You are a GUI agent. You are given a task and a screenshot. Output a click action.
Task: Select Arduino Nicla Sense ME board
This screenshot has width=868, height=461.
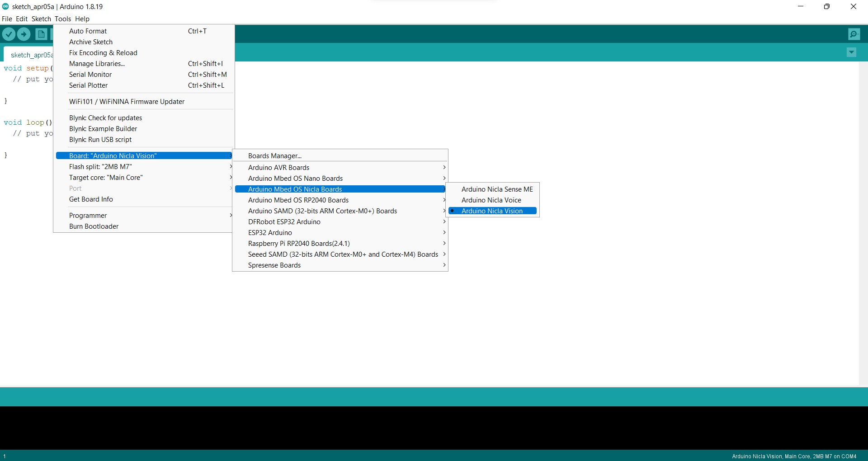tap(492, 189)
